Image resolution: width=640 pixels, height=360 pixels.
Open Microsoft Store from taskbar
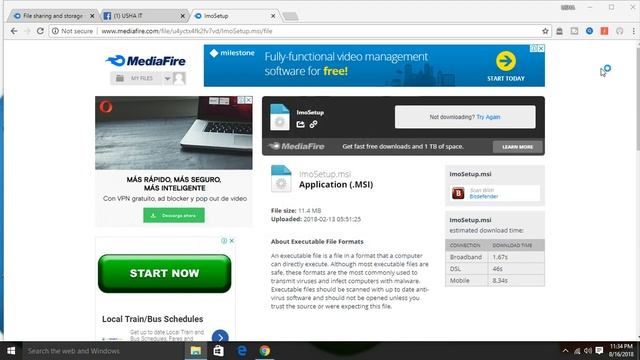pyautogui.click(x=218, y=351)
